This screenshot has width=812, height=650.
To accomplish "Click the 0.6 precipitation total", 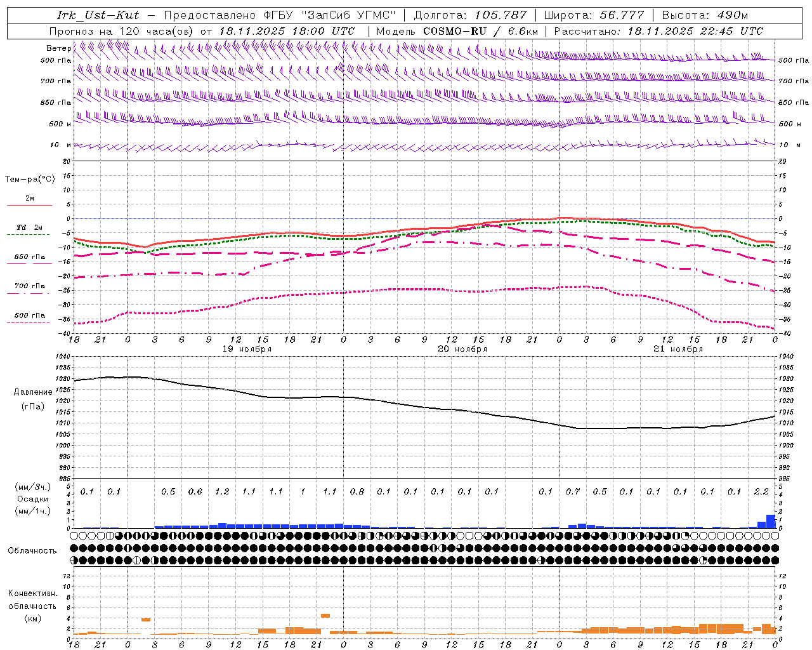I will (x=195, y=492).
